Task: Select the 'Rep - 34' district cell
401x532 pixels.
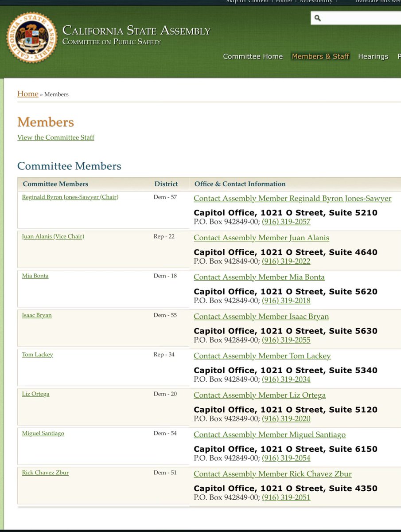Action: point(164,355)
